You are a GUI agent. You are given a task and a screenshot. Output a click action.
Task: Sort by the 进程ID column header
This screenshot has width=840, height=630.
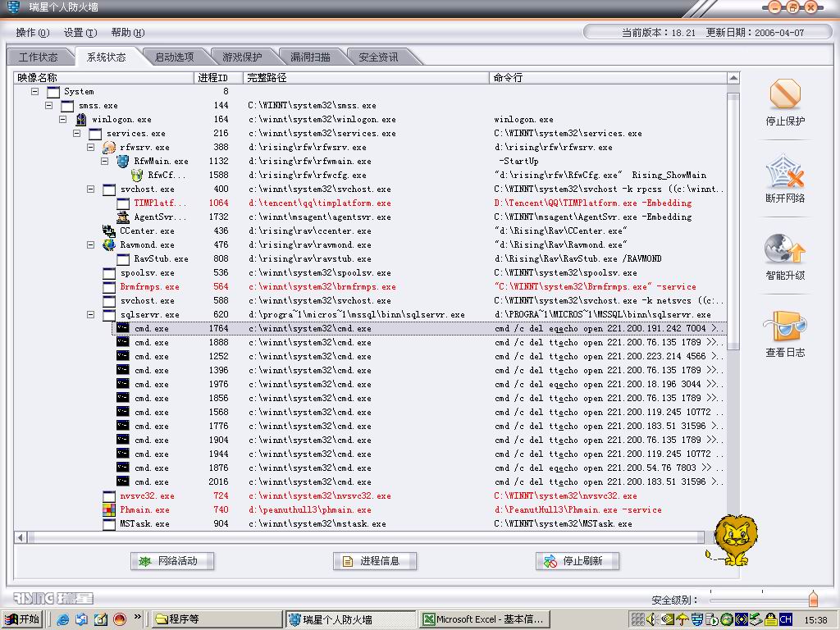click(x=218, y=78)
